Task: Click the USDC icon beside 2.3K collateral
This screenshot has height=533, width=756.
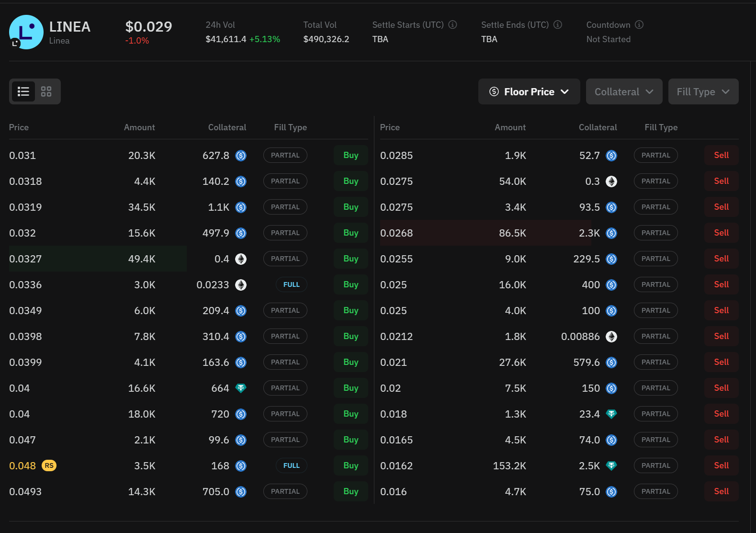Action: tap(611, 233)
